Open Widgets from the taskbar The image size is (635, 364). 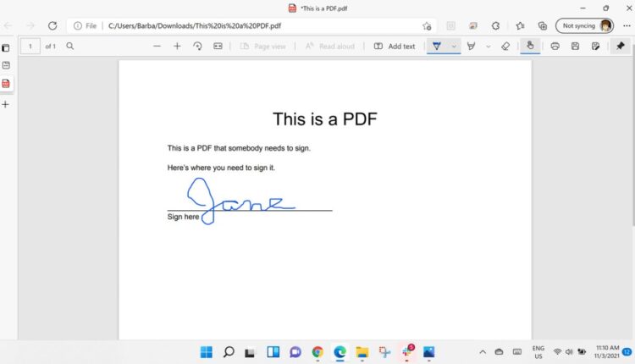click(x=273, y=352)
